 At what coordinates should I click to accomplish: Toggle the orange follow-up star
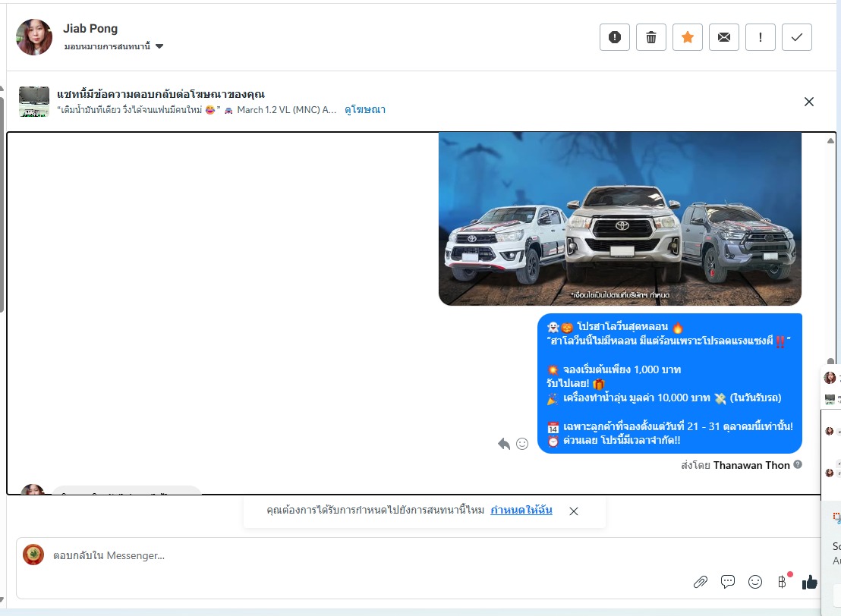pos(688,37)
